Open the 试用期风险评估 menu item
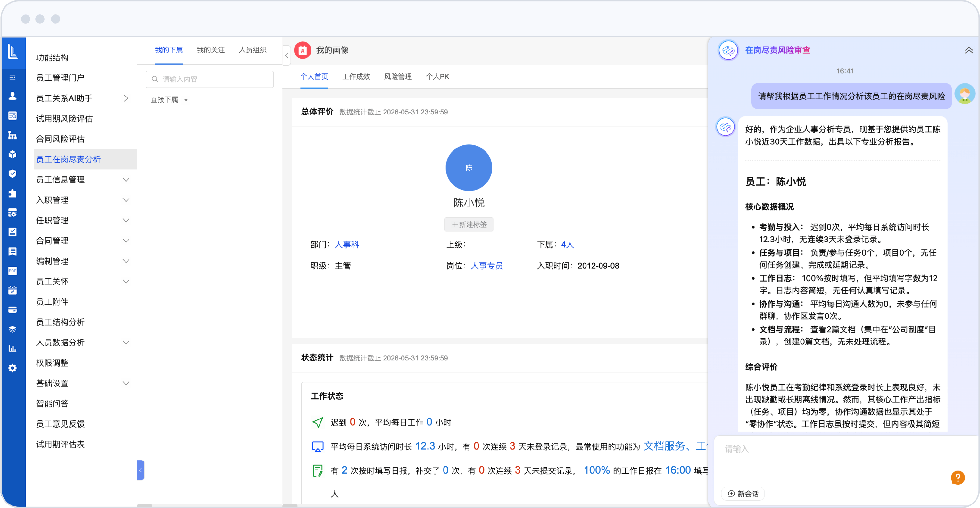The width and height of the screenshot is (980, 508). (x=64, y=118)
